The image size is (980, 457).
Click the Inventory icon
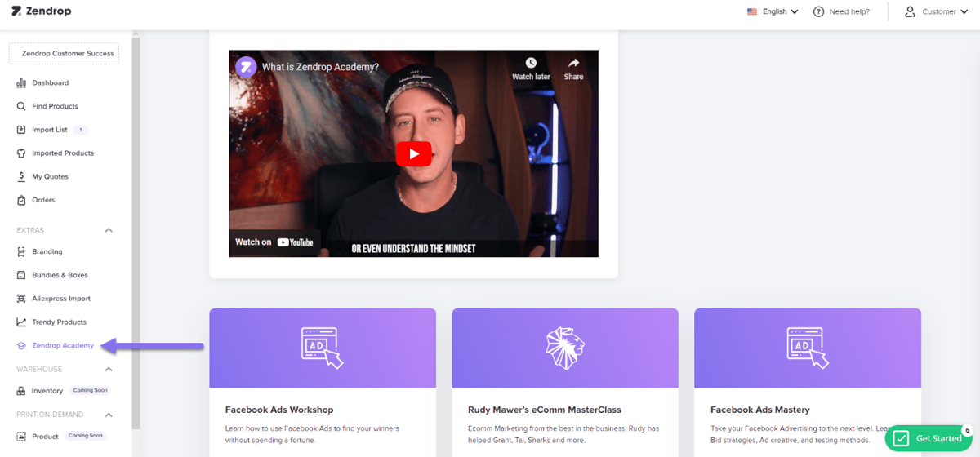[21, 391]
